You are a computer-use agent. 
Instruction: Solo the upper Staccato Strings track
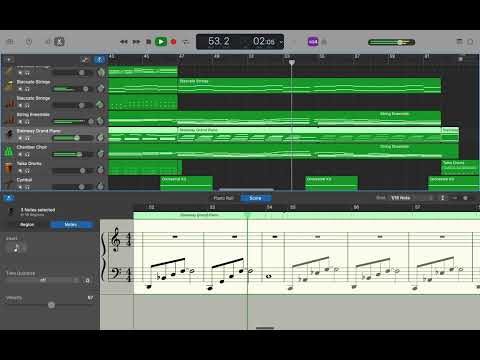(27, 89)
